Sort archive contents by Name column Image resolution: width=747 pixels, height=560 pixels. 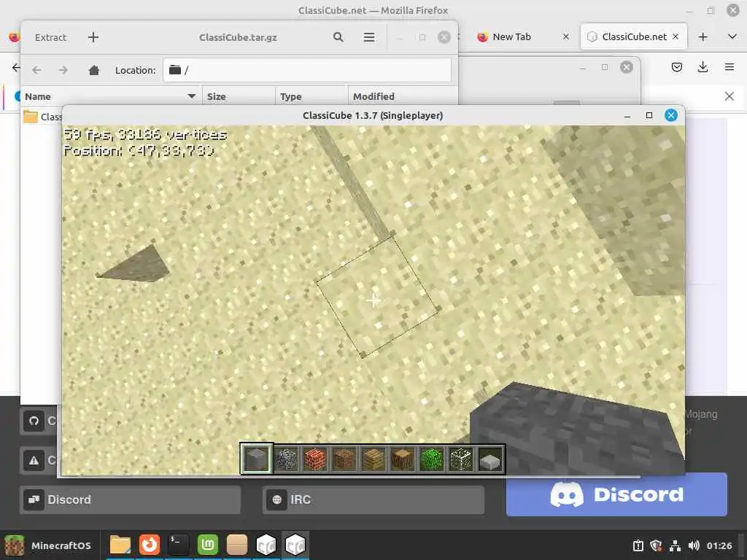[x=111, y=96]
